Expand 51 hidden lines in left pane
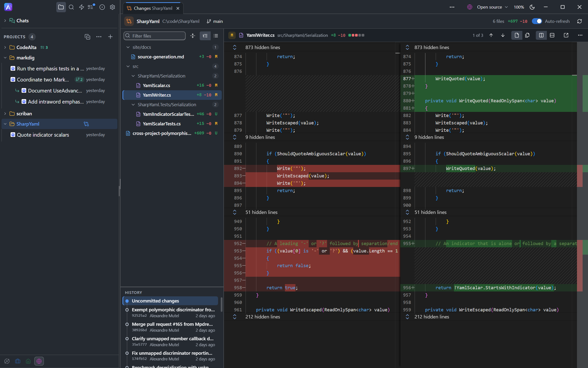This screenshot has width=588, height=368. 235,212
